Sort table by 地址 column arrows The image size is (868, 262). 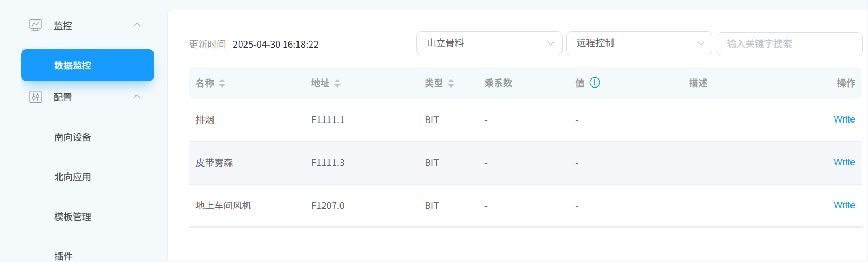337,83
